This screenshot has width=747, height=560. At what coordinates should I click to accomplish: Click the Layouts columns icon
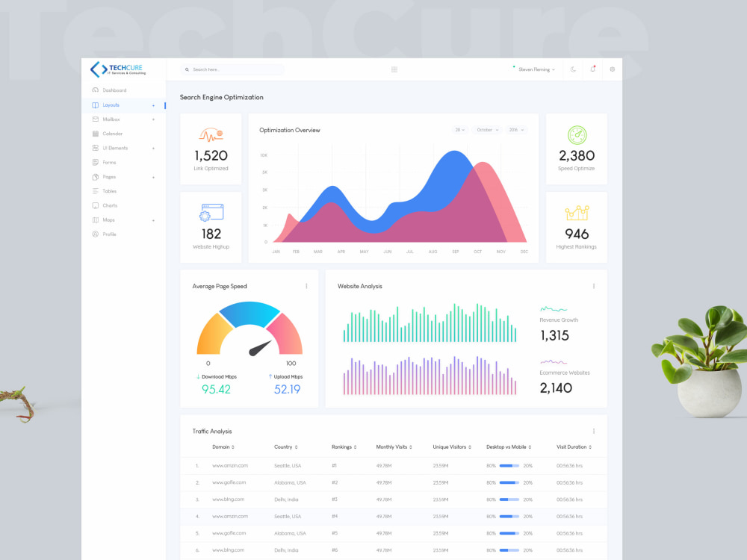96,105
